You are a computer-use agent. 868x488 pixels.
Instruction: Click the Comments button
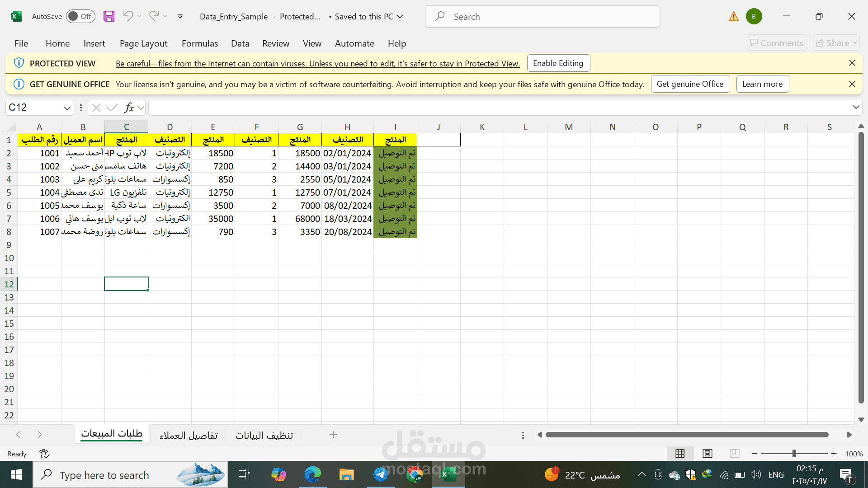(777, 43)
